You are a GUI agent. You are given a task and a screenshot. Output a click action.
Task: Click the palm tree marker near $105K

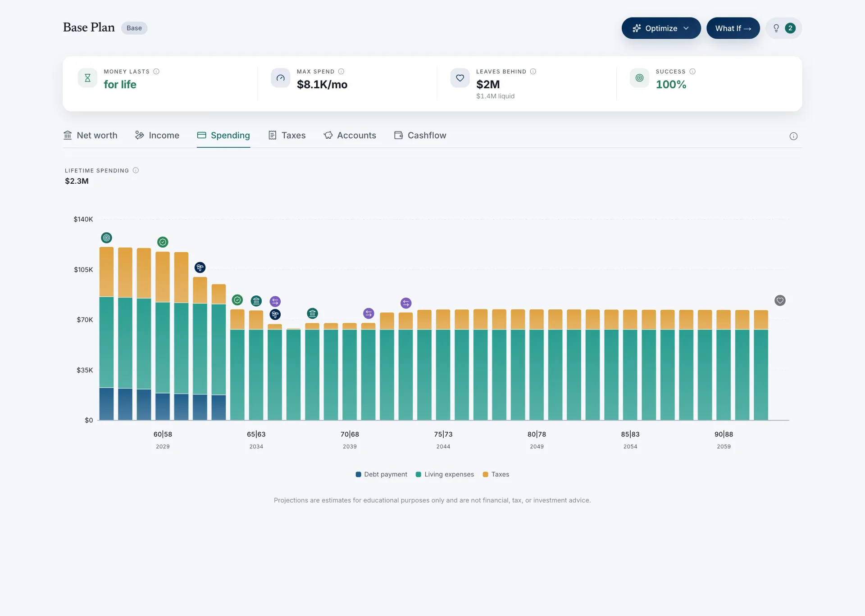click(x=200, y=267)
